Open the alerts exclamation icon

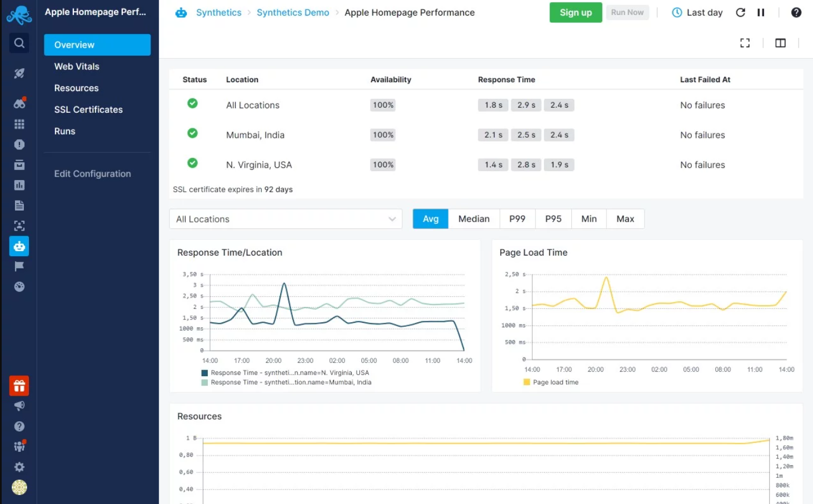pos(19,144)
